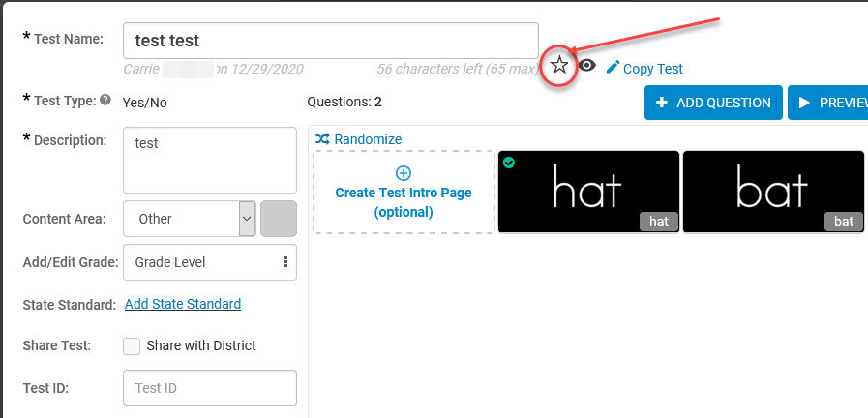Toggle test visibility with the eye icon

(587, 66)
